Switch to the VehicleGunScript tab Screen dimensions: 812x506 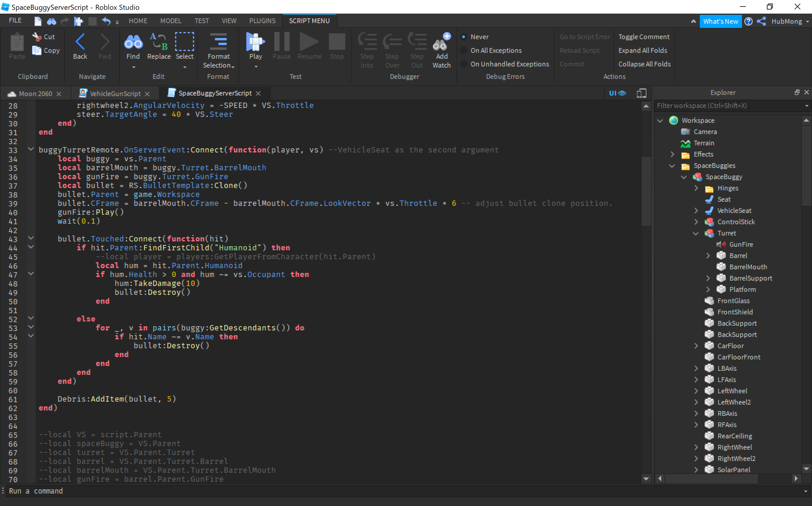(115, 94)
